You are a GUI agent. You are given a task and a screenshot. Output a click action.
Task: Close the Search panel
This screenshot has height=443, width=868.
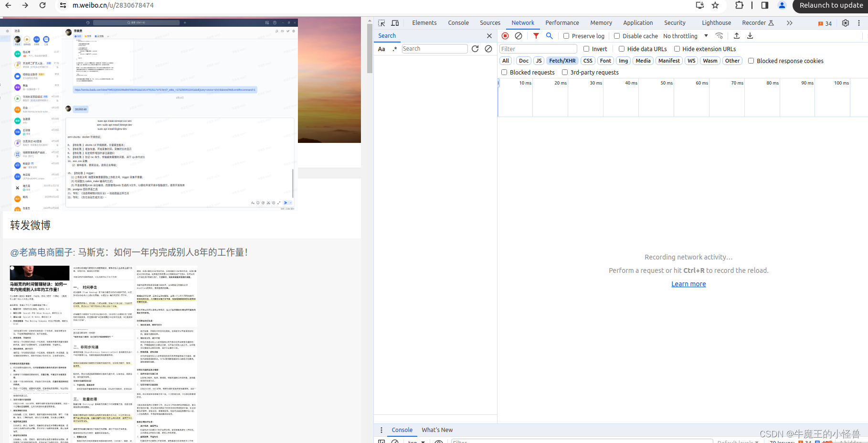(489, 36)
